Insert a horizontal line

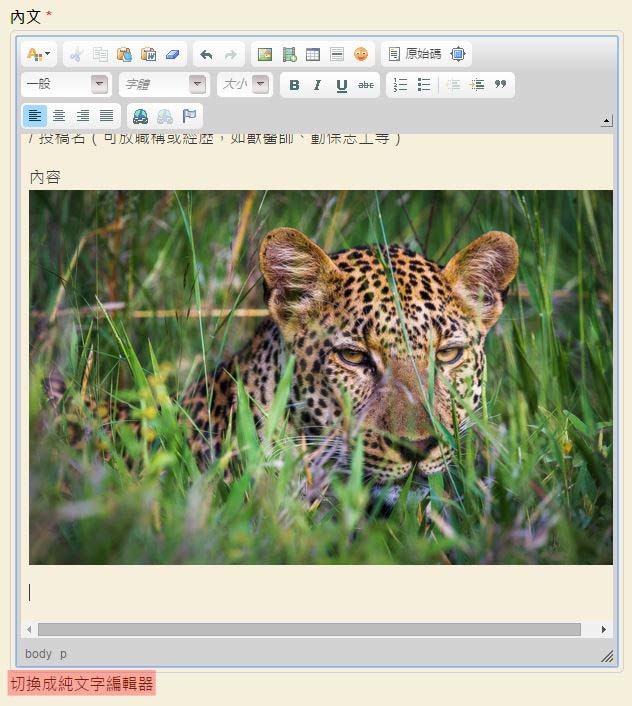tap(337, 54)
